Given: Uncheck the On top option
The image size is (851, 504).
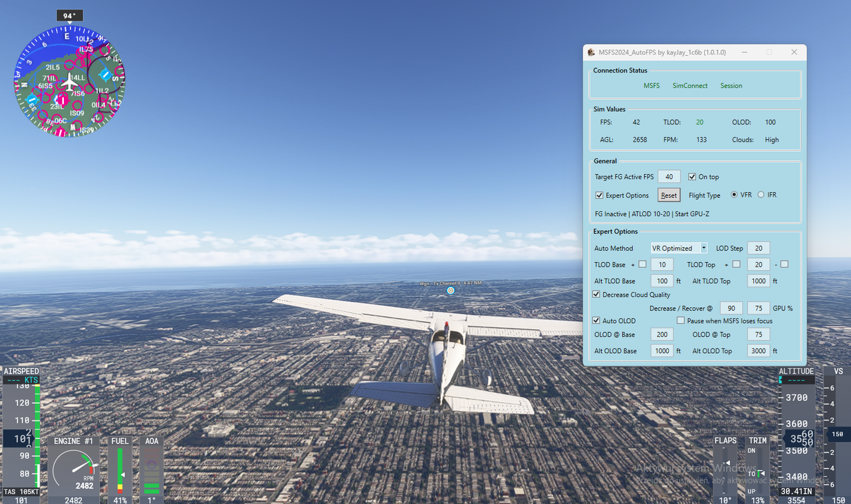Looking at the screenshot, I should (x=692, y=177).
